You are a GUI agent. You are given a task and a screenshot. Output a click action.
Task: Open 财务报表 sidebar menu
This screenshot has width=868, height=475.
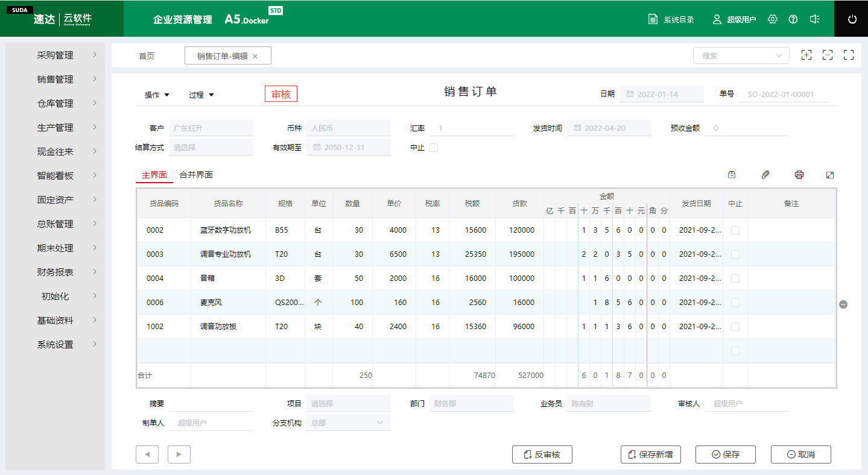click(x=55, y=272)
